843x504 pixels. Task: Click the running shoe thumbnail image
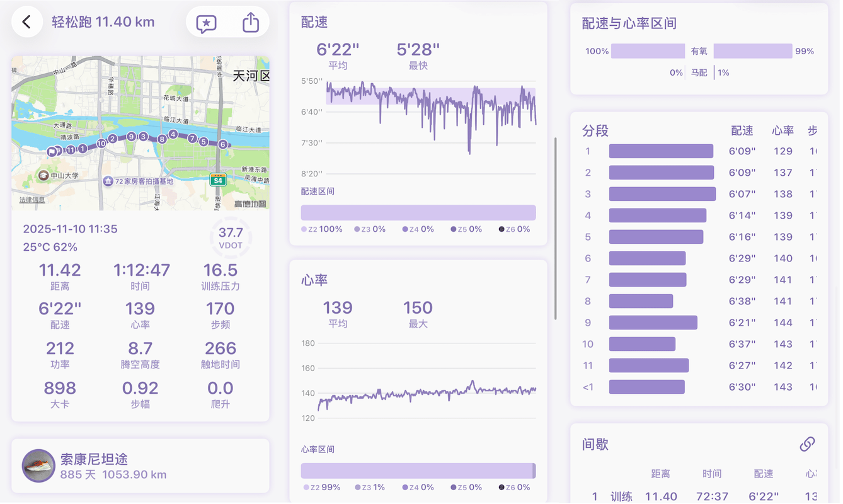pyautogui.click(x=38, y=466)
